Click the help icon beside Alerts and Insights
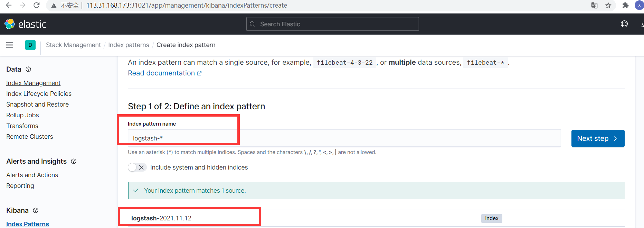Image resolution: width=644 pixels, height=228 pixels. tap(74, 161)
